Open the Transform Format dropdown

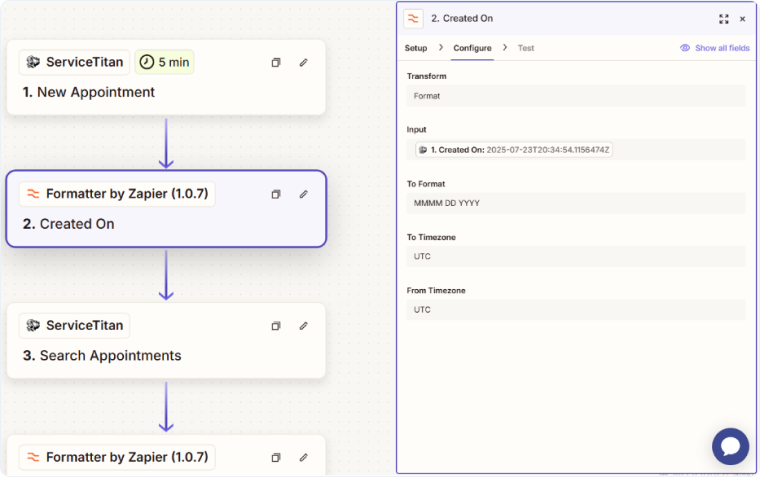[x=576, y=96]
